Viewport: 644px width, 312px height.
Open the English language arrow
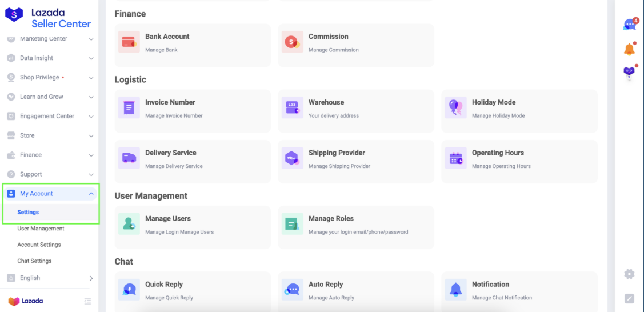click(x=91, y=278)
